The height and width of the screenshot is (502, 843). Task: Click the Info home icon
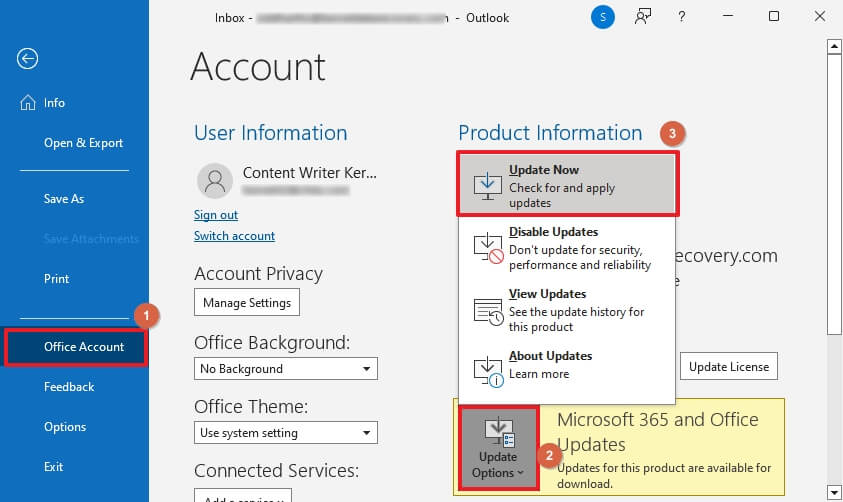click(x=28, y=102)
